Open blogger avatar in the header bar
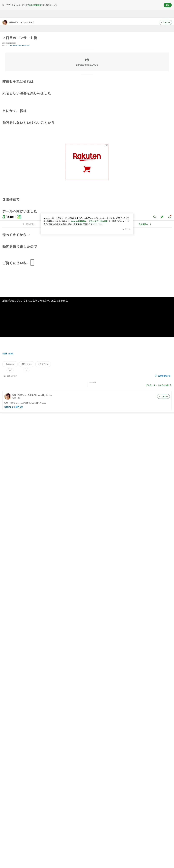The height and width of the screenshot is (868, 174). (5, 22)
